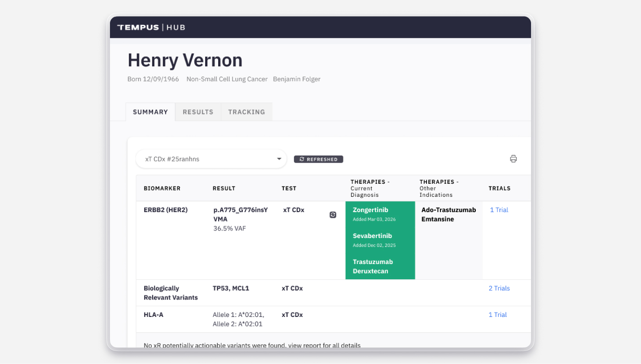Click patient name Henry Vernon
The width and height of the screenshot is (641, 364).
[185, 60]
